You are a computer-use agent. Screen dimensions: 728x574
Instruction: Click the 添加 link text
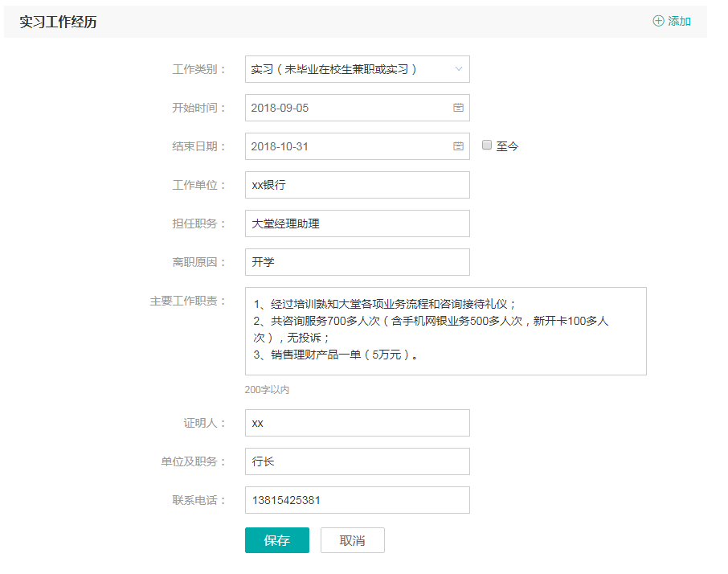[679, 22]
